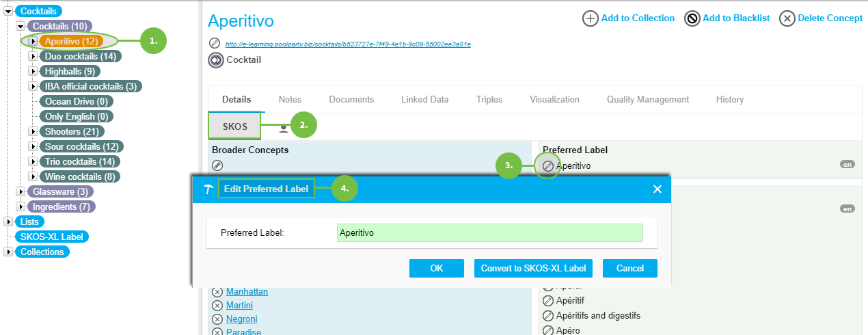Screen dimensions: 868x335
Task: Open the Quality Management tab
Action: point(647,99)
